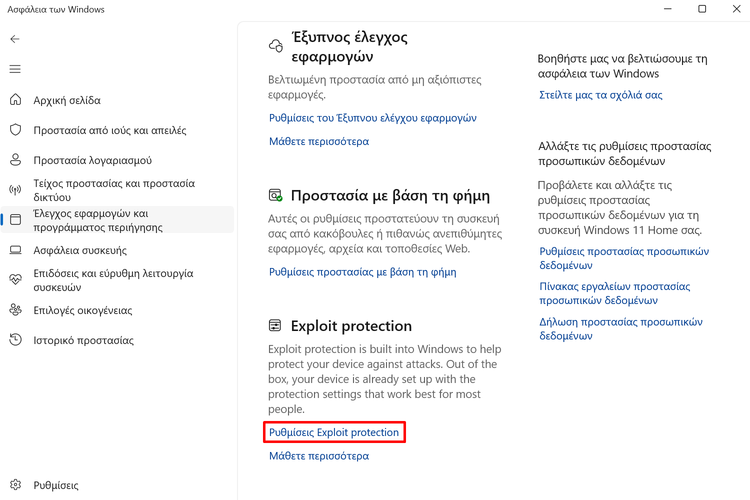Click the home icon for Αρχική σελίδα
This screenshot has width=750, height=500.
15,100
